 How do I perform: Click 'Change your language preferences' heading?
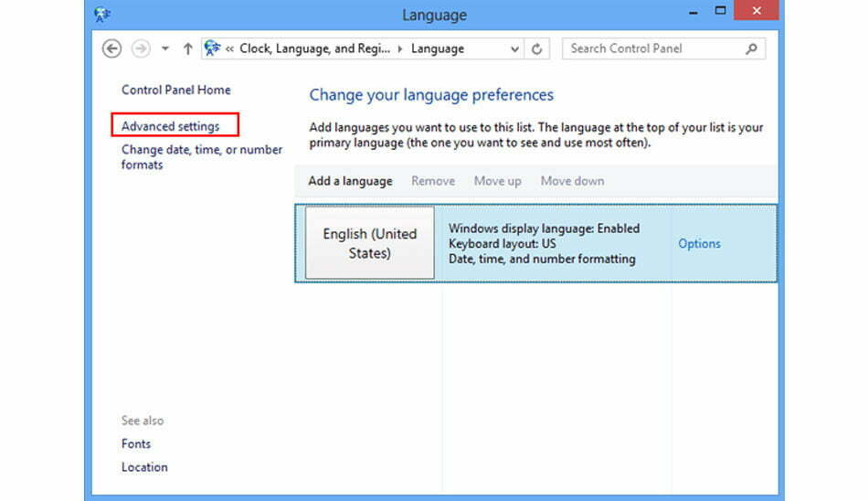click(431, 95)
